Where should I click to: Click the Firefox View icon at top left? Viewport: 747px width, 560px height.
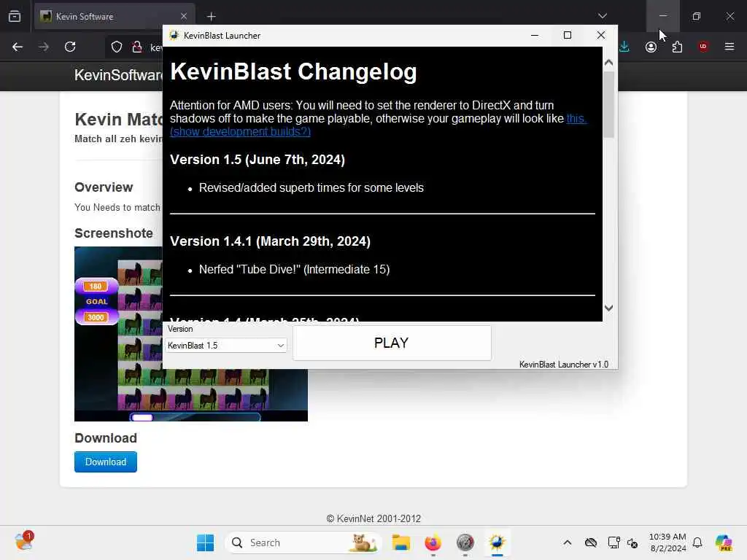(15, 17)
